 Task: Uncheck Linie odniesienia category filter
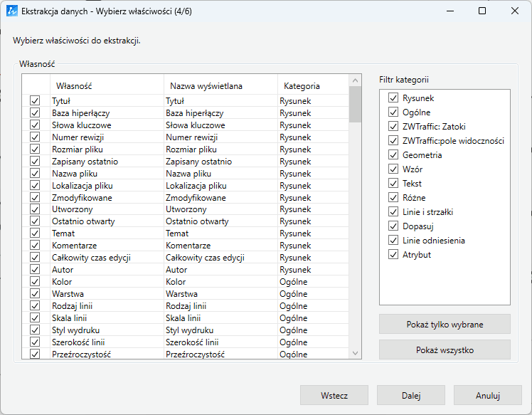(393, 240)
